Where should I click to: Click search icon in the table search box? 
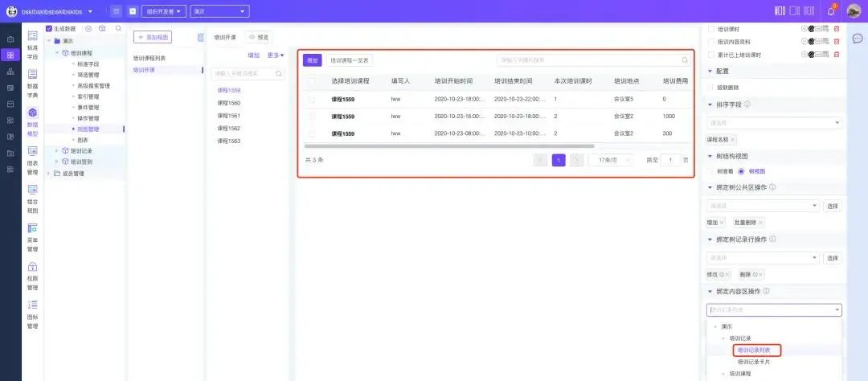pyautogui.click(x=685, y=60)
